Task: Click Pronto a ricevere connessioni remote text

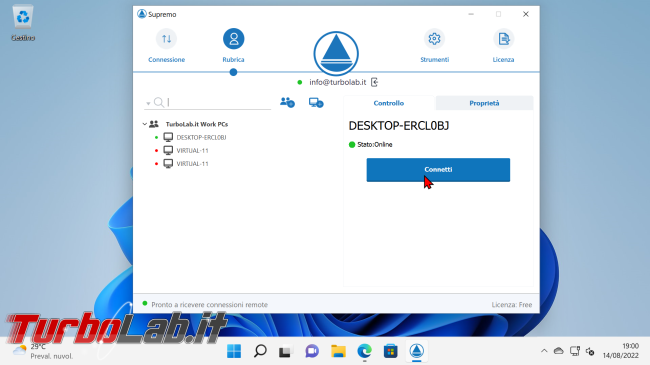Action: pos(209,304)
